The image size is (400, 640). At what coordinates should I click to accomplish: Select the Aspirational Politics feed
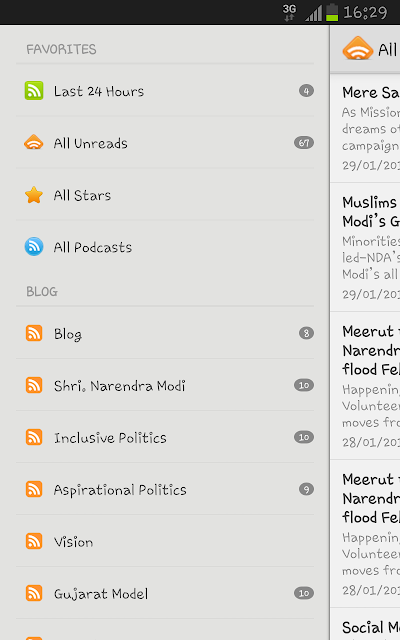click(165, 489)
